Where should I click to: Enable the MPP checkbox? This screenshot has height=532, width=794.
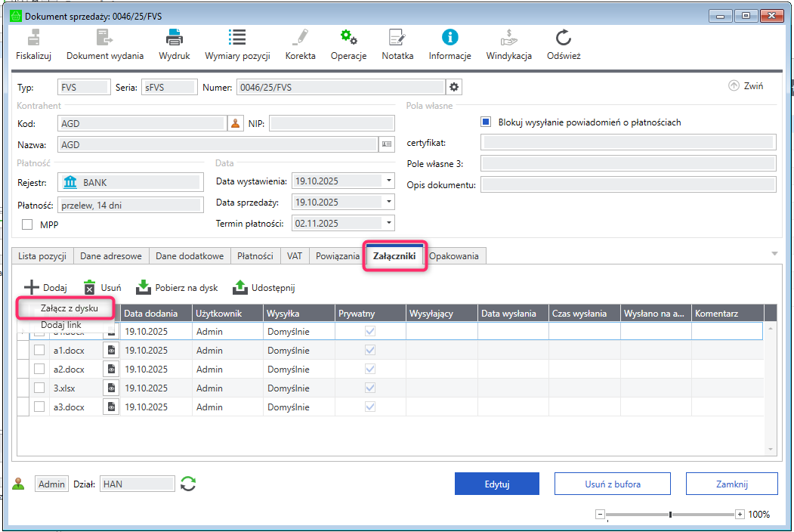click(27, 224)
